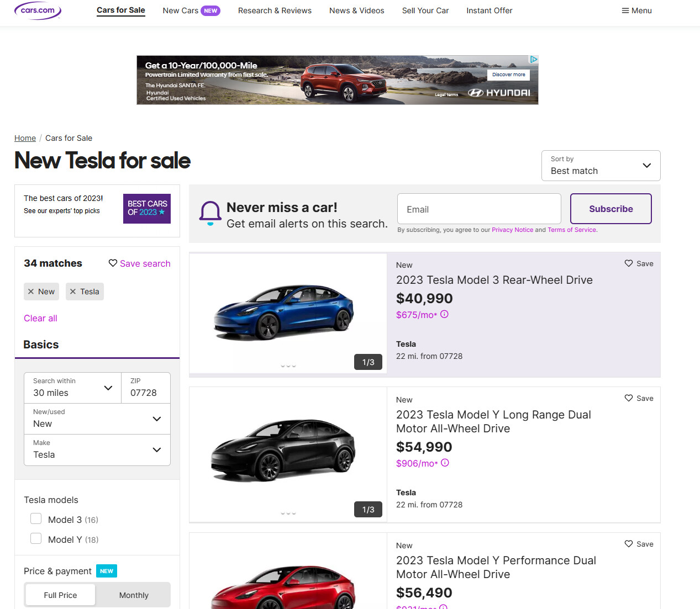Open the hamburger Menu
The width and height of the screenshot is (700, 609).
click(636, 10)
